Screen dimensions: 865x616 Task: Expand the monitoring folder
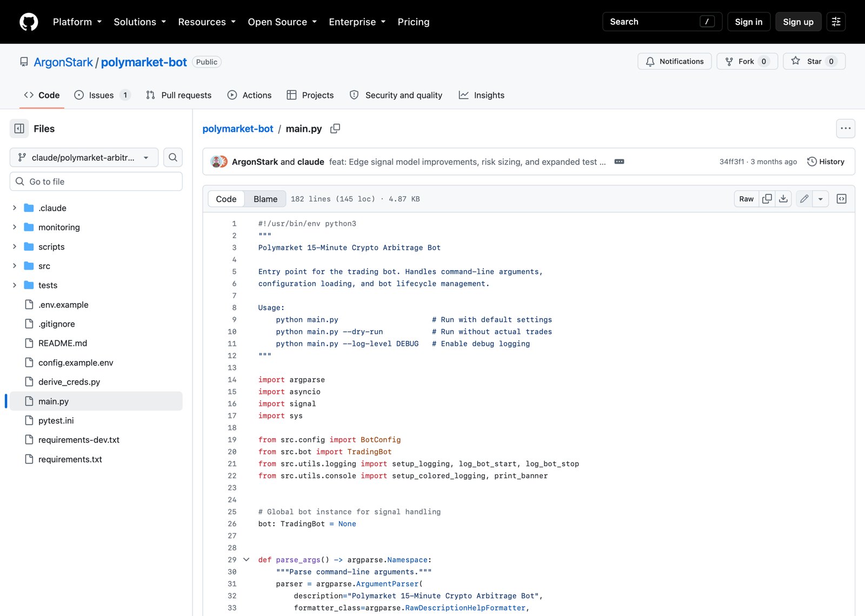pos(15,227)
